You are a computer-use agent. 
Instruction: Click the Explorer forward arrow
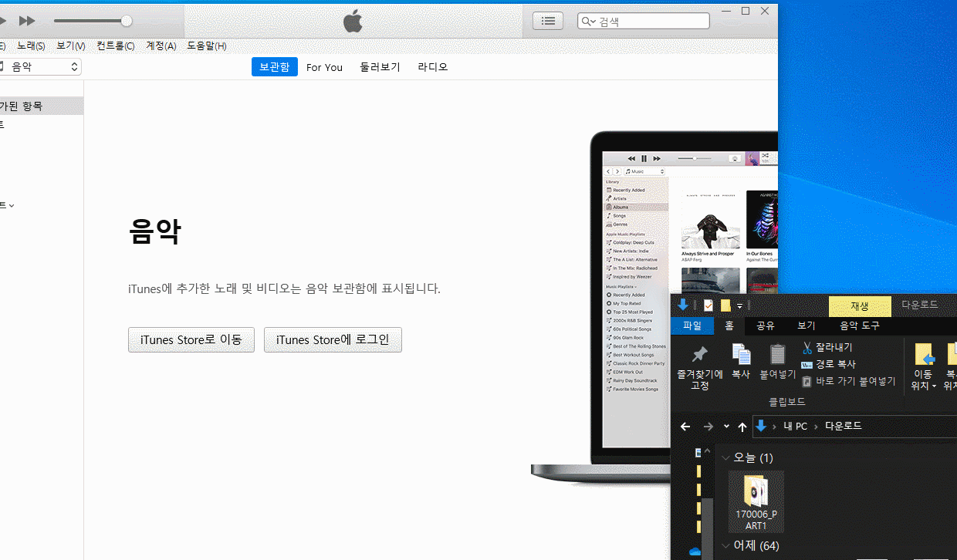[708, 427]
